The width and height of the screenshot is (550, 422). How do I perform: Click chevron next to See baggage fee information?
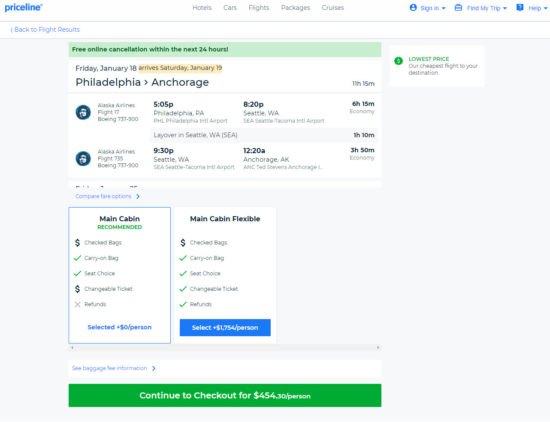coord(154,368)
